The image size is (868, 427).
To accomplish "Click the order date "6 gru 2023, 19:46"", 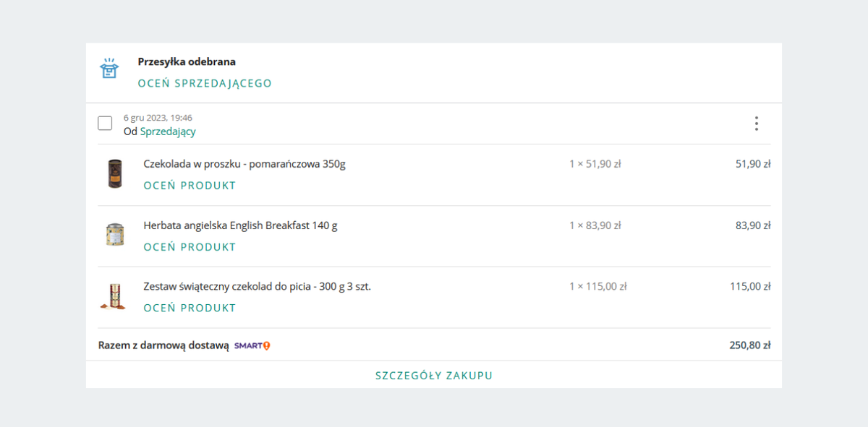I will [158, 118].
